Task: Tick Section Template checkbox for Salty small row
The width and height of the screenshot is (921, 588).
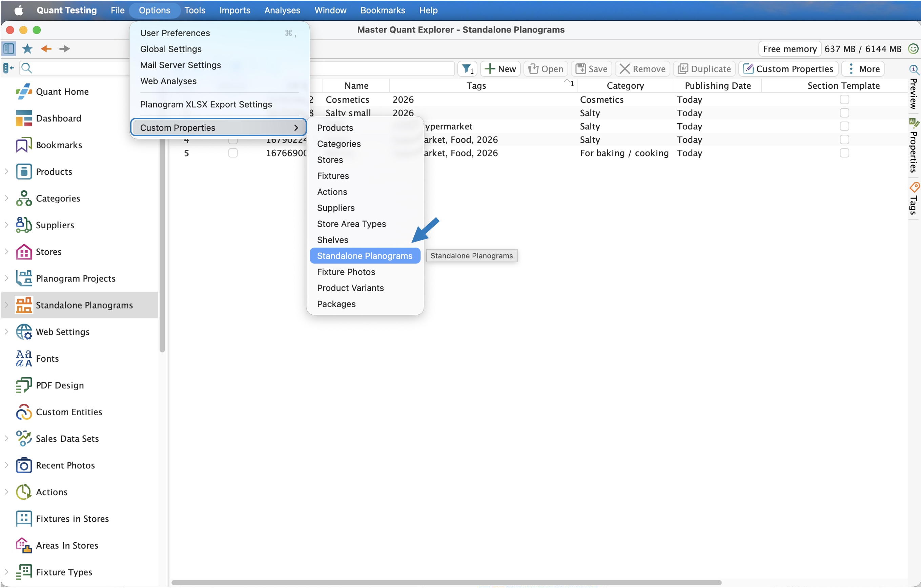Action: pyautogui.click(x=844, y=113)
